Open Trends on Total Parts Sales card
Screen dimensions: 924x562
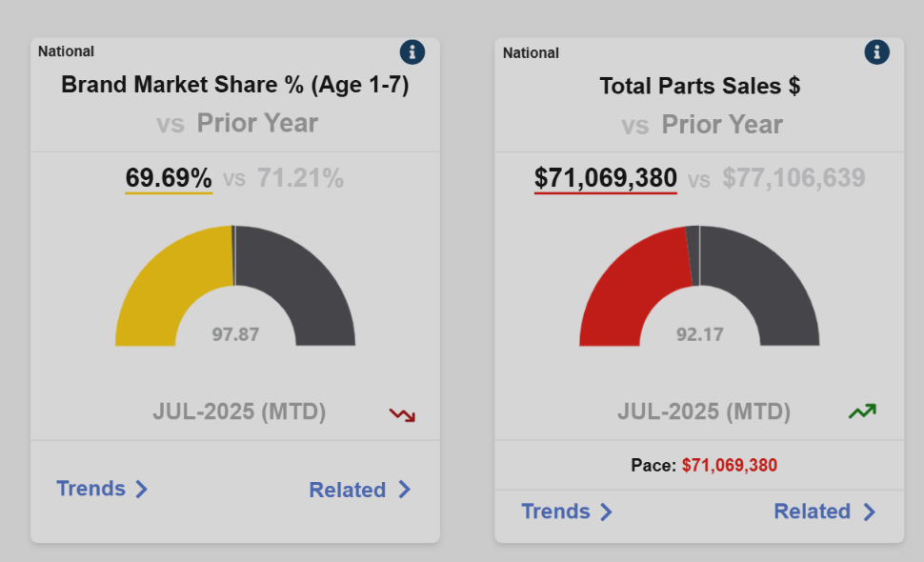555,512
